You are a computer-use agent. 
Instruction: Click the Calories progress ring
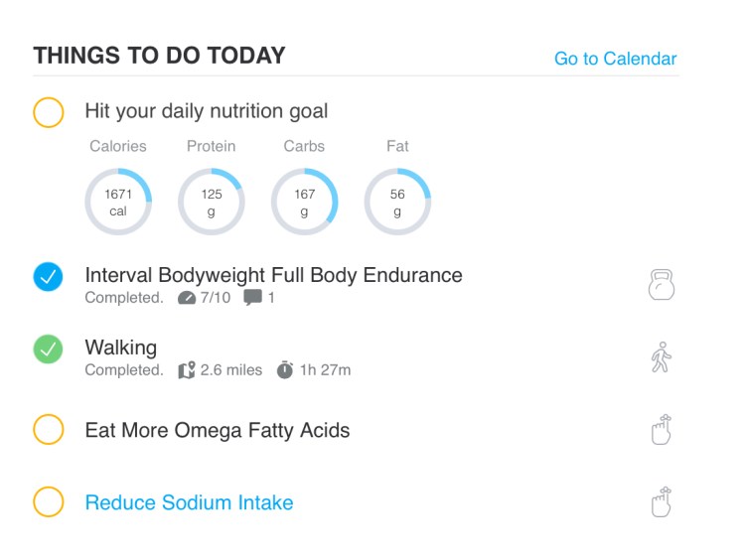tap(118, 202)
